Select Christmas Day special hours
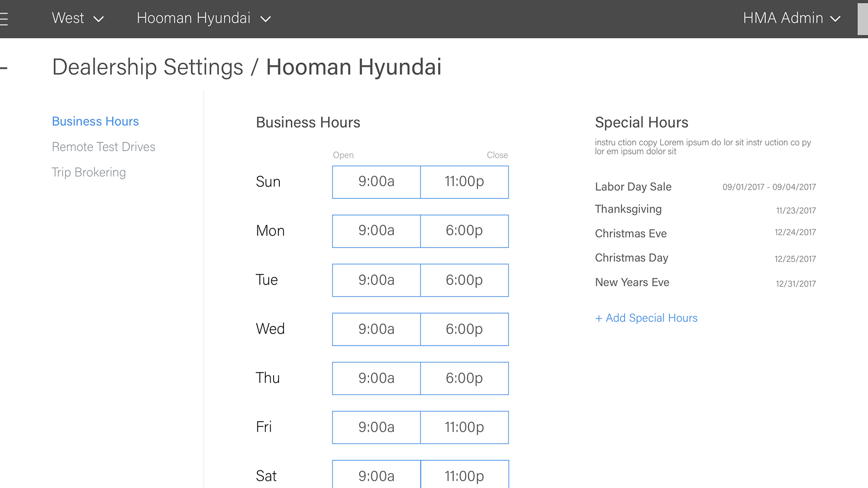Screen dimensions: 868x488 [632, 258]
